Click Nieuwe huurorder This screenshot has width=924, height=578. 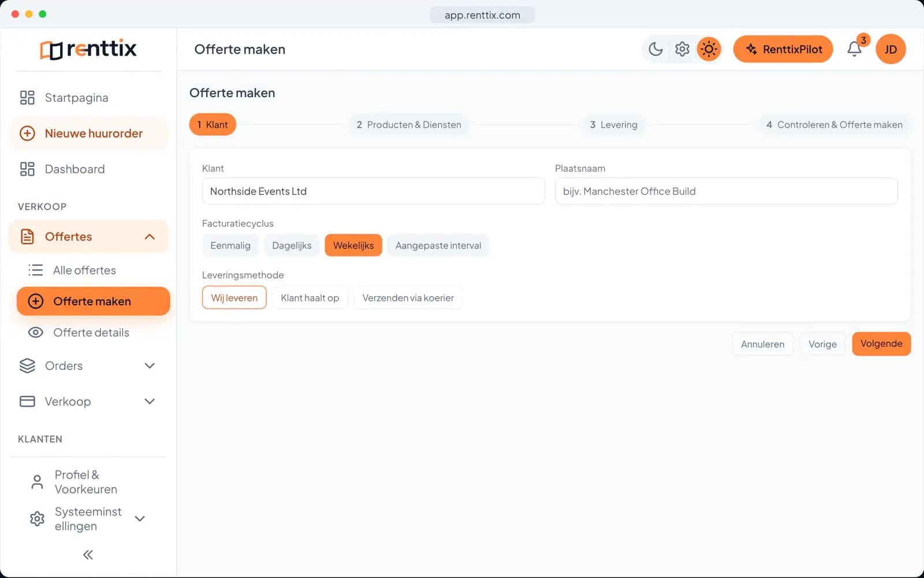(x=88, y=134)
